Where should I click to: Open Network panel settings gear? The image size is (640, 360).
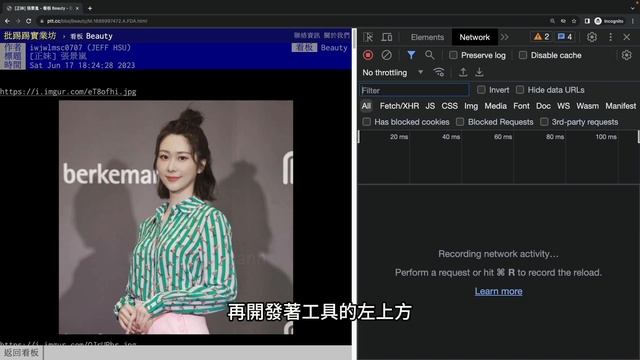pos(626,55)
